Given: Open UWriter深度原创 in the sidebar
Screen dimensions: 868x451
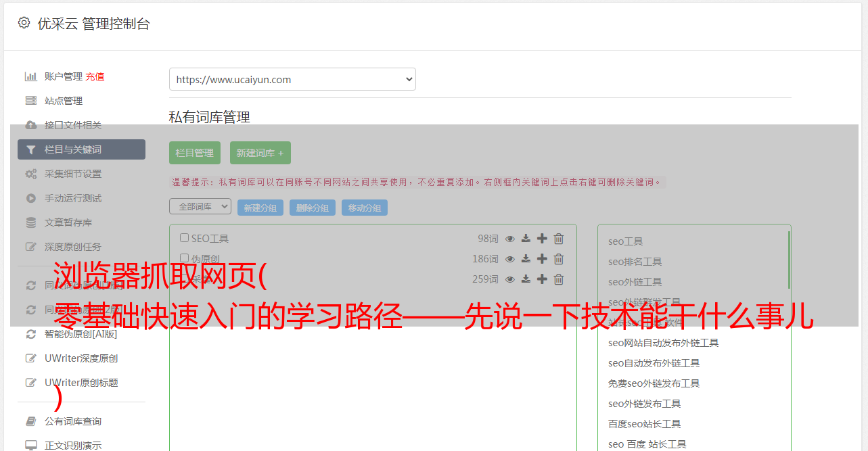Looking at the screenshot, I should [81, 358].
